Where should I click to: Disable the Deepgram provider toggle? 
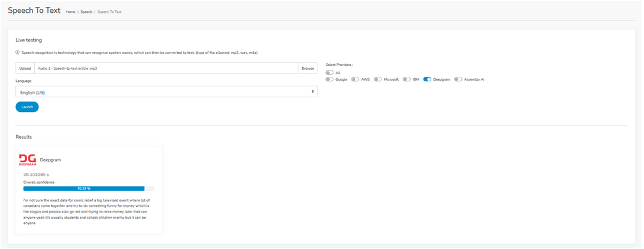[x=427, y=79]
